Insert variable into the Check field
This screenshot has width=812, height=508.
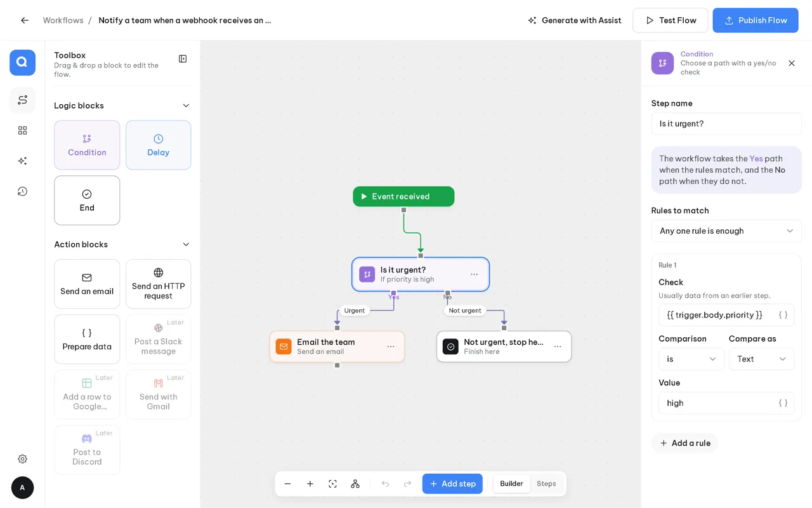[x=783, y=315]
